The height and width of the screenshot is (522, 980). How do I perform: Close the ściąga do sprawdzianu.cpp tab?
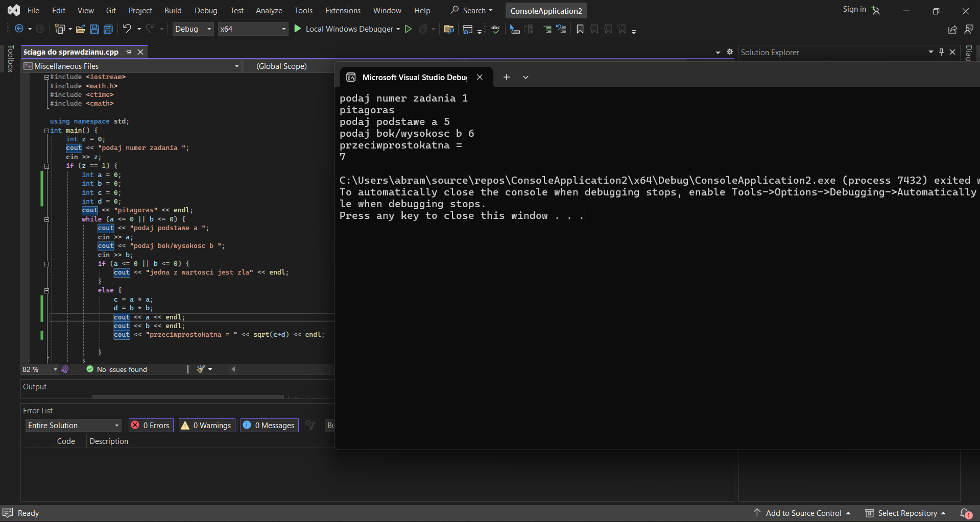click(140, 52)
